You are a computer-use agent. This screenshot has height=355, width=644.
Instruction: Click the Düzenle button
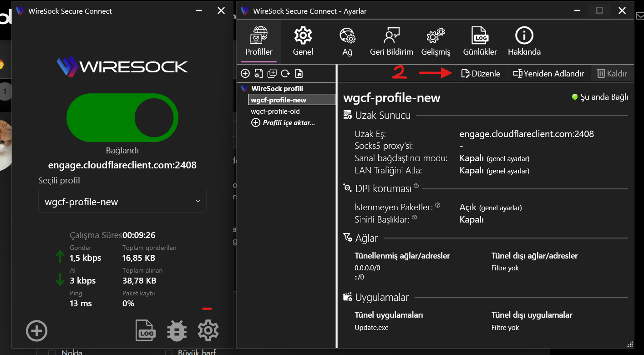481,73
